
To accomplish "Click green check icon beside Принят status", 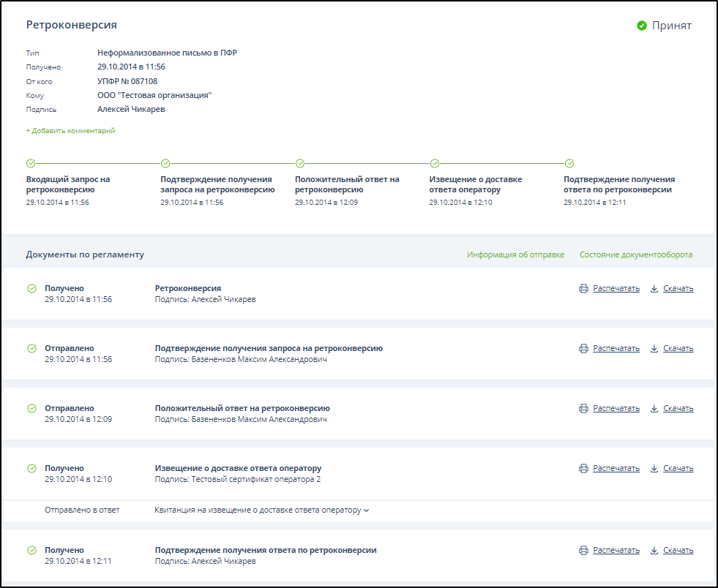I will click(642, 26).
